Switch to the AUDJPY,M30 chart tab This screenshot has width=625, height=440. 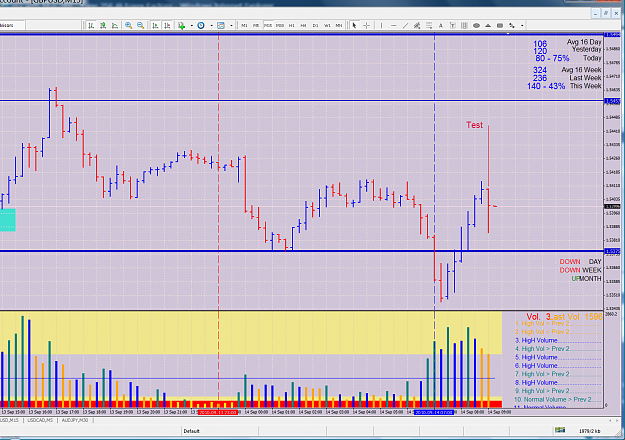[75, 420]
